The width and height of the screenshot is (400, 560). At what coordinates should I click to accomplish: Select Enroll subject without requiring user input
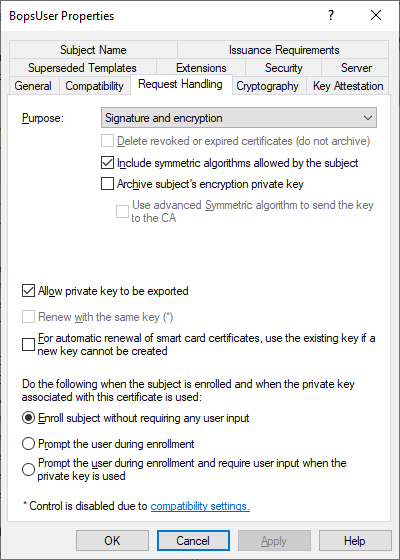[28, 418]
